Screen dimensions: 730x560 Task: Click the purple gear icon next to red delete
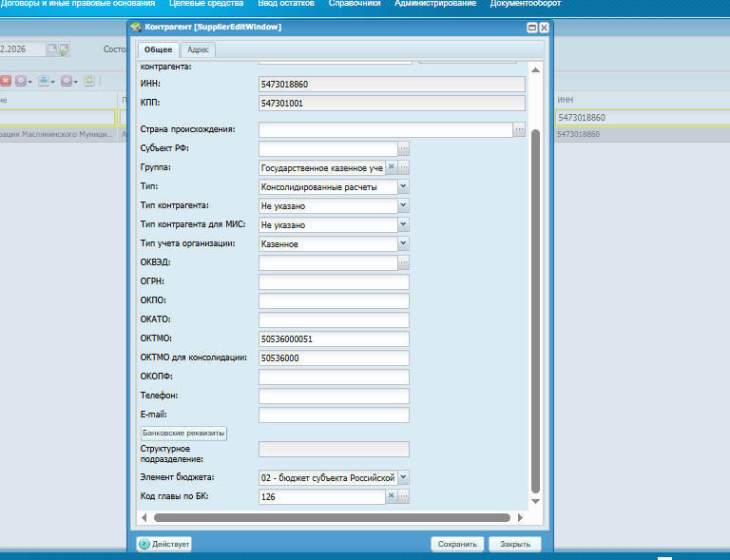click(x=21, y=81)
